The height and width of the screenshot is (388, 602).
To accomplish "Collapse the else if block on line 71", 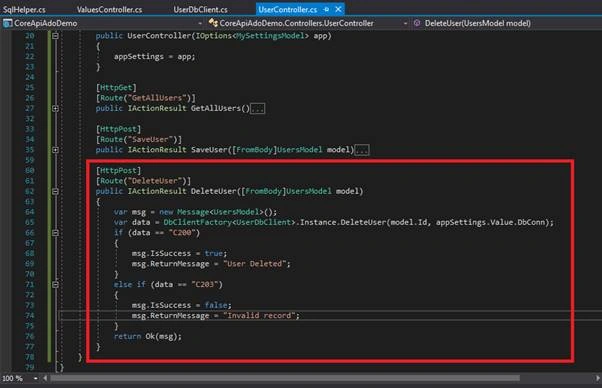I will 55,284.
